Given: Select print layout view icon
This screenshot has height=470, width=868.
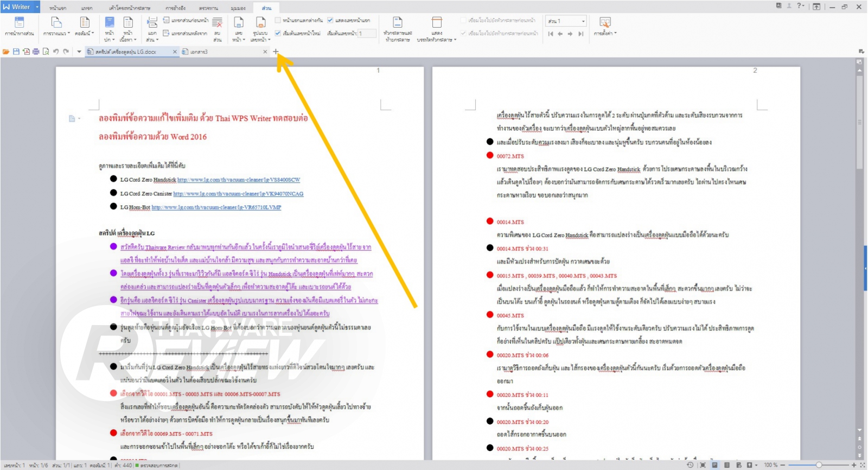Looking at the screenshot, I should point(714,465).
